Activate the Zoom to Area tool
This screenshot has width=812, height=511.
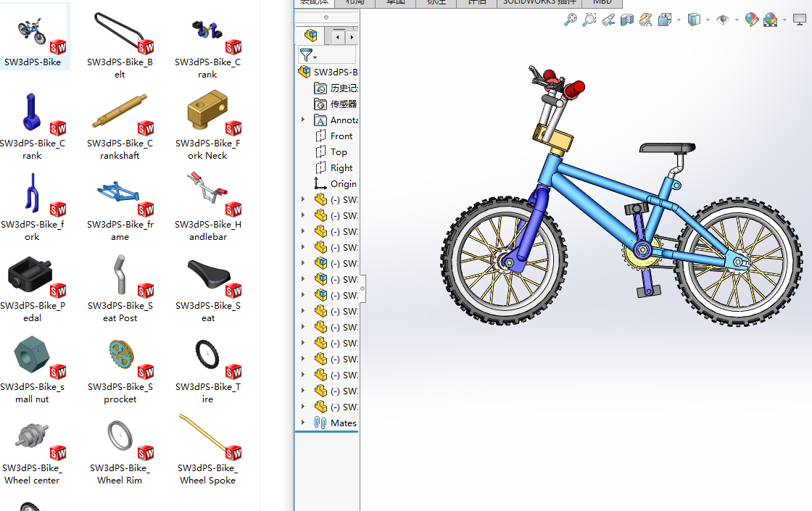[589, 20]
